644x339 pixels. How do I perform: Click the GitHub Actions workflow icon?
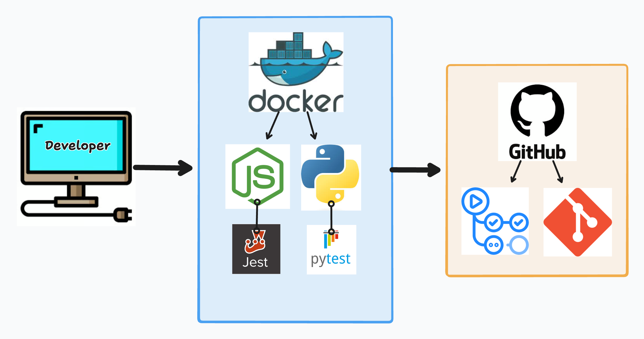495,221
